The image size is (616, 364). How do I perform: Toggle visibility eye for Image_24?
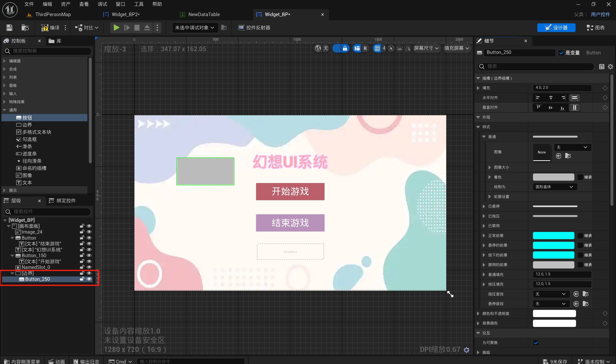point(89,232)
